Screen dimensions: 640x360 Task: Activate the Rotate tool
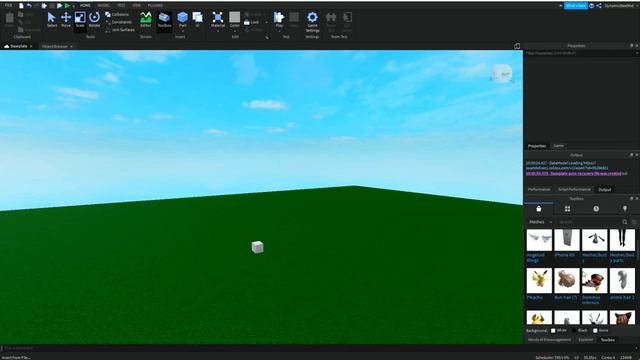[94, 20]
